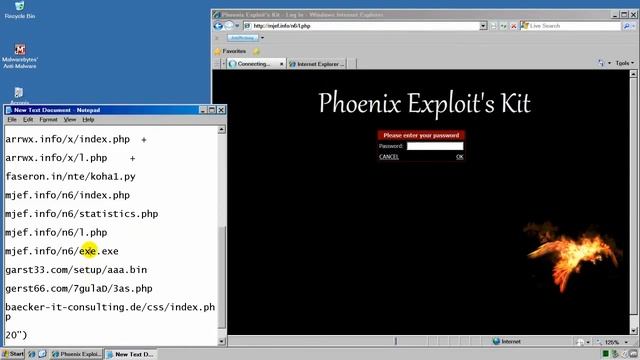Click line 'arrwx.info/x/l.php' in Notepad
Screen dimensions: 640x360
click(56, 158)
